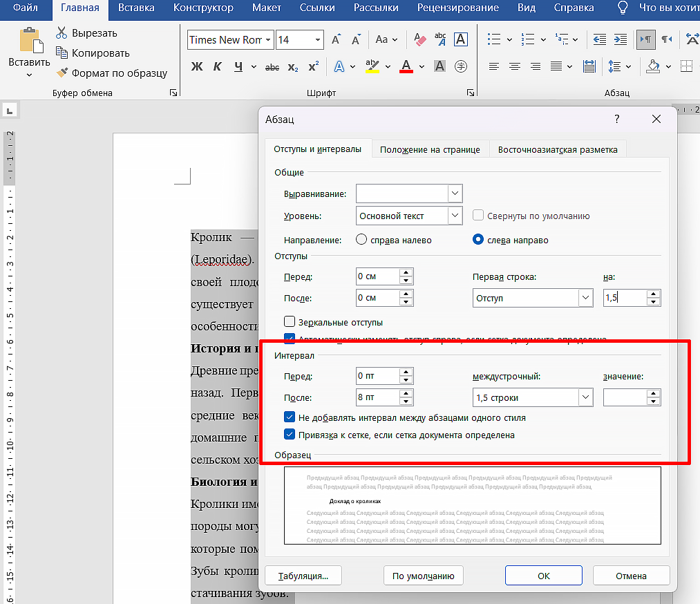
Task: Switch to the Макет ribbon tab
Action: coord(267,8)
